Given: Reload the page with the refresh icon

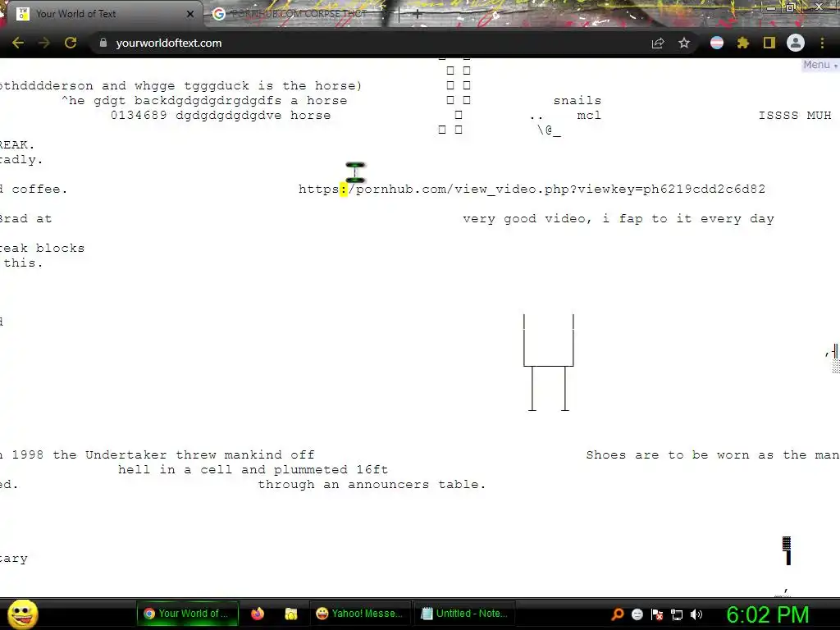Looking at the screenshot, I should coord(71,43).
